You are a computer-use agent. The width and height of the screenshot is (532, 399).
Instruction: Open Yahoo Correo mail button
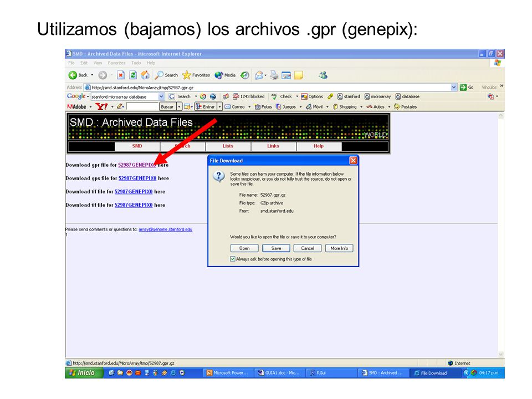[235, 107]
